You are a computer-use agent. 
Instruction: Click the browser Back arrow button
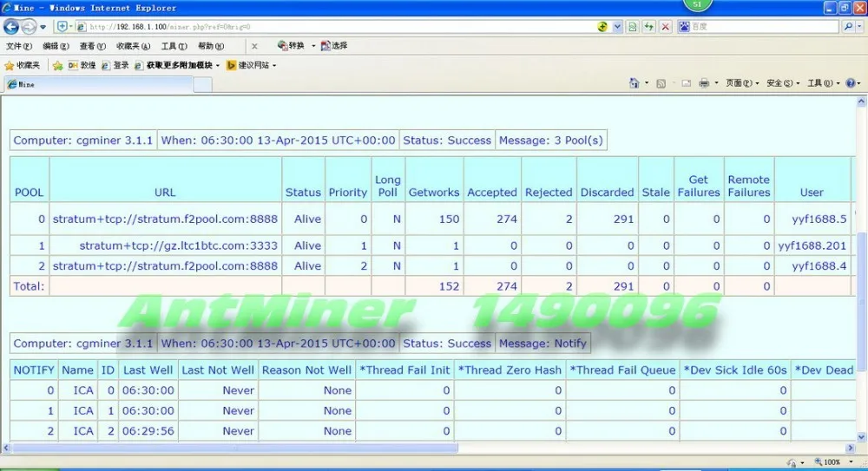[x=11, y=27]
